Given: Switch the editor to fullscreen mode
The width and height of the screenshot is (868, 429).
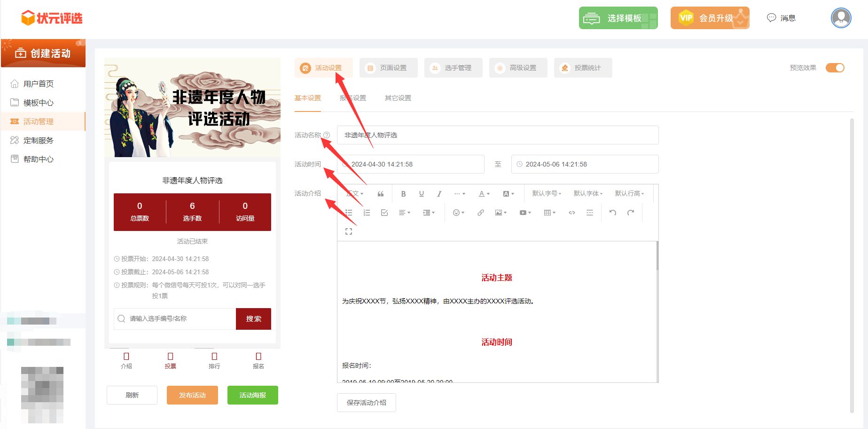Looking at the screenshot, I should (349, 231).
